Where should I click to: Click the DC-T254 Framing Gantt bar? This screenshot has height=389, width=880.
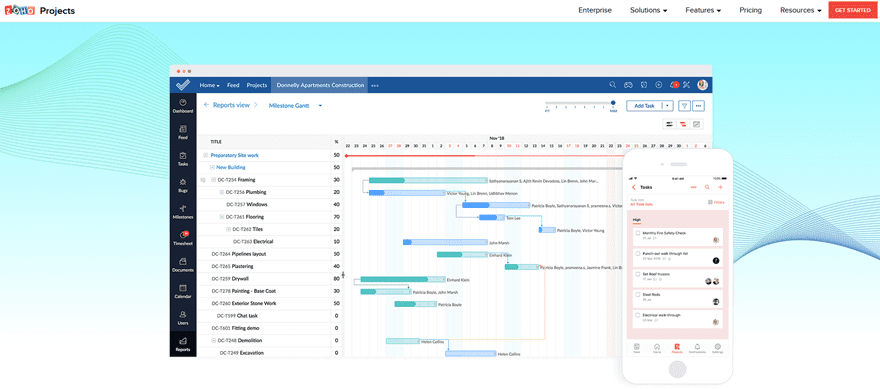point(428,180)
